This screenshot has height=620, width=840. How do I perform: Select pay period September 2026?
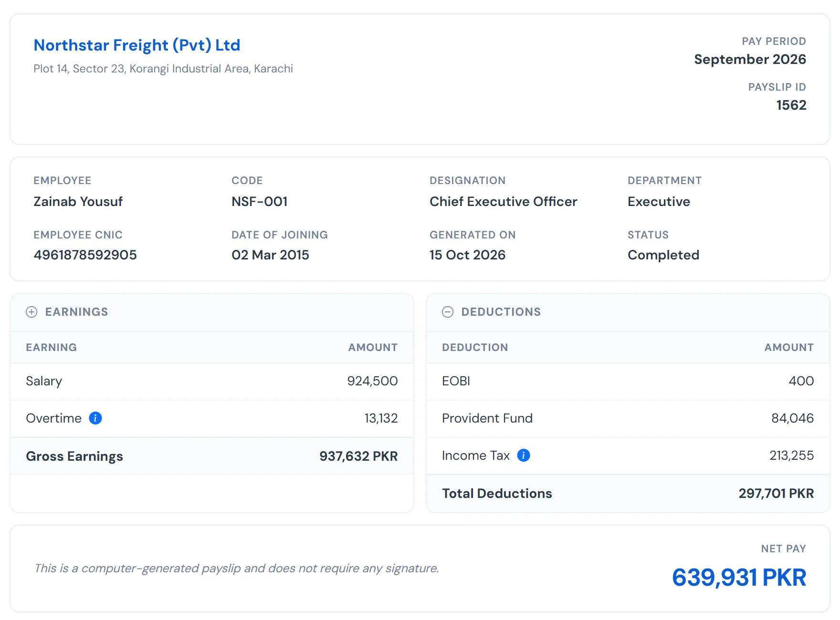coord(750,59)
